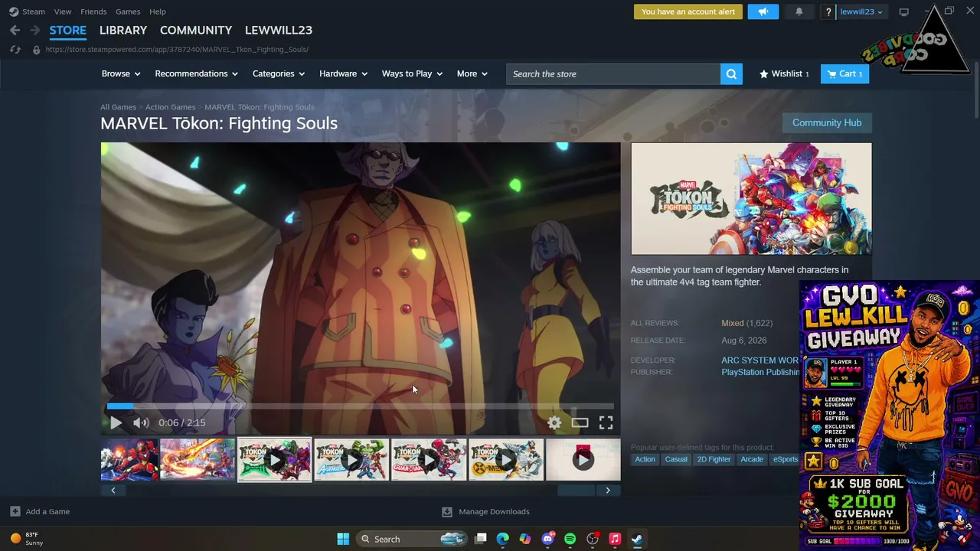The width and height of the screenshot is (980, 551).
Task: Open OBS Studio from the taskbar
Action: pos(592,539)
